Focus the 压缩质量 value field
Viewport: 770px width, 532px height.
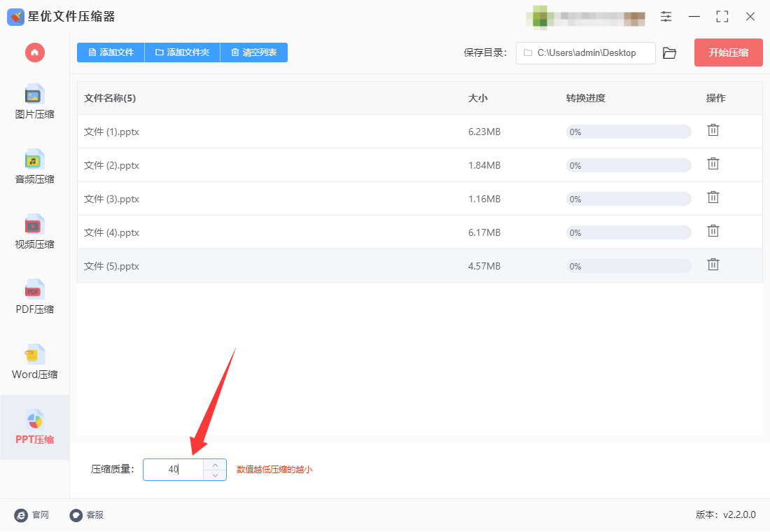(x=174, y=470)
